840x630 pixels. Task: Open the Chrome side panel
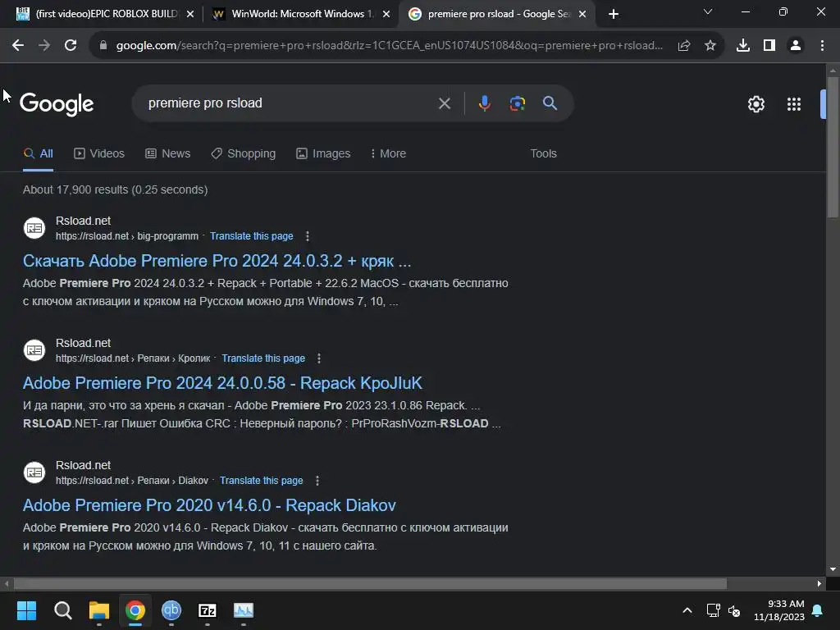[769, 46]
